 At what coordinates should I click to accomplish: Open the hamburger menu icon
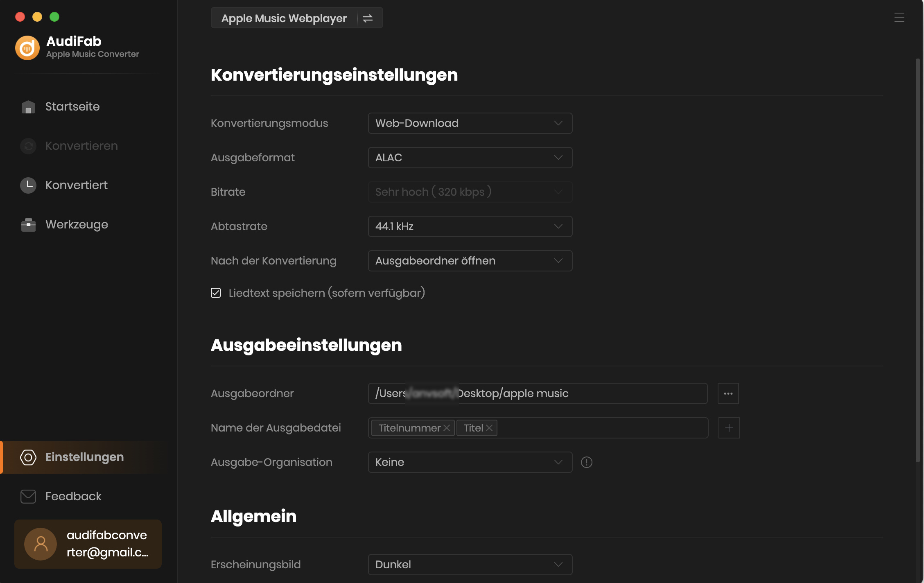899,17
